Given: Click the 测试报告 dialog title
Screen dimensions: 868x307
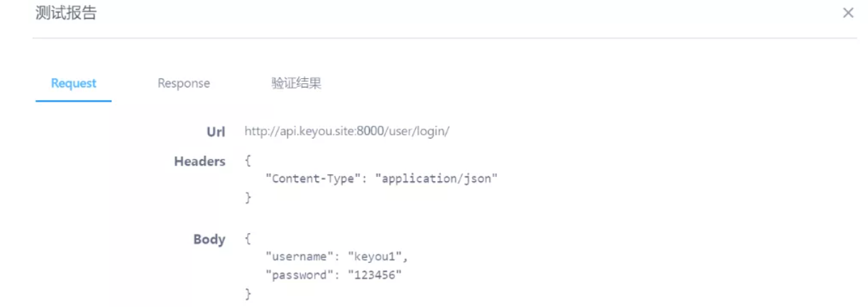Looking at the screenshot, I should pos(66,14).
